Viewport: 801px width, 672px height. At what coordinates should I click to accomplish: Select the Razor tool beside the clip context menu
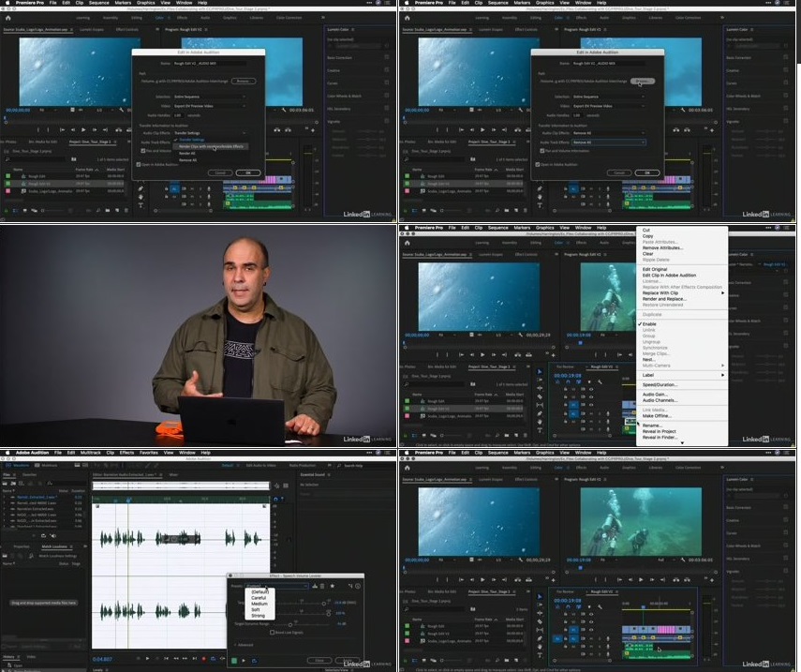pos(540,396)
